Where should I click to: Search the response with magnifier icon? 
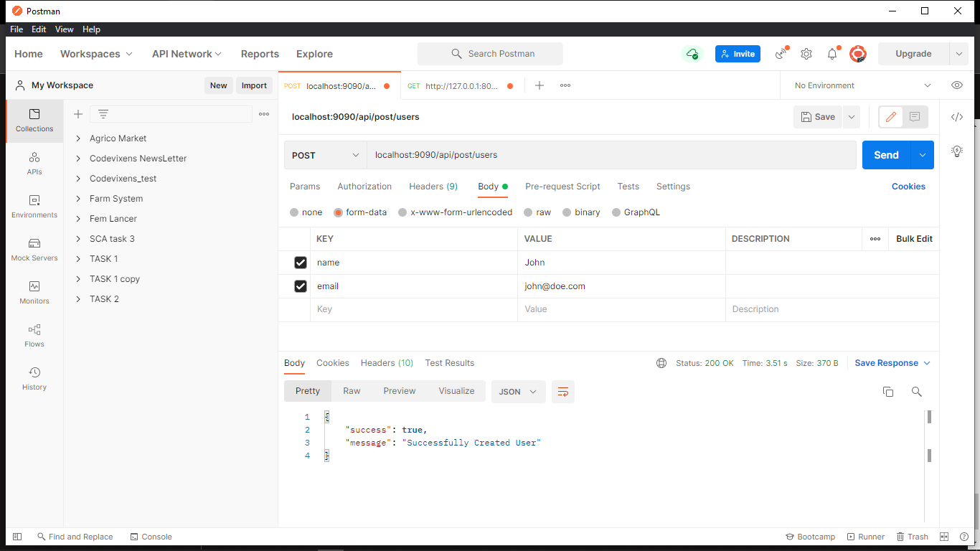click(916, 392)
